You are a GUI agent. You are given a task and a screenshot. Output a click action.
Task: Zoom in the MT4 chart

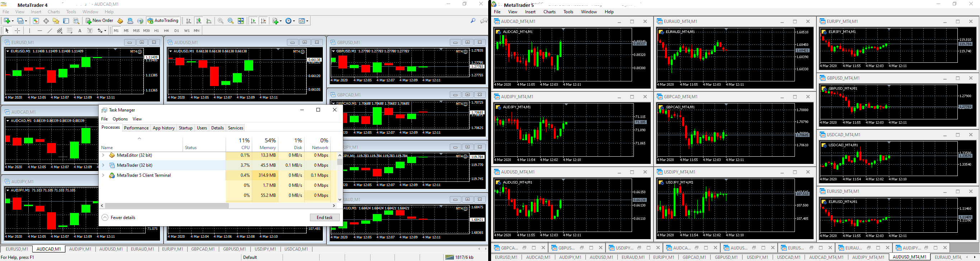pos(220,21)
